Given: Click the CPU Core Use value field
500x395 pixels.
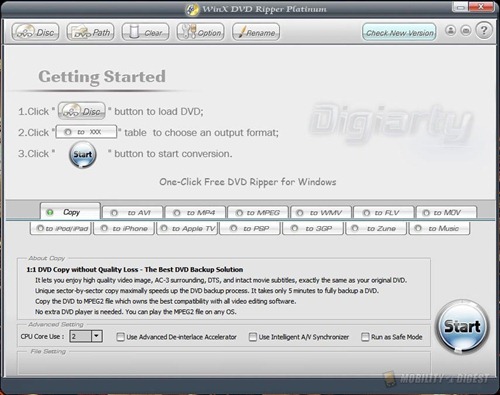Looking at the screenshot, I should point(80,336).
